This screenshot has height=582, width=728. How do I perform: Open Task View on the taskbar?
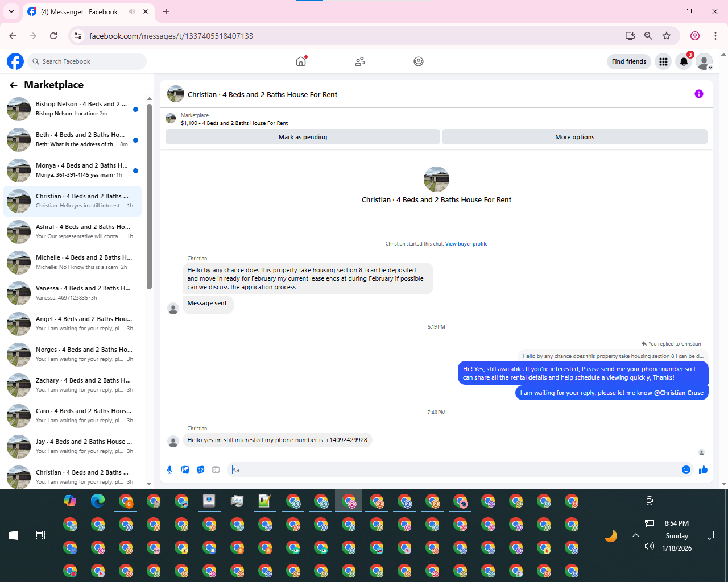coord(41,535)
